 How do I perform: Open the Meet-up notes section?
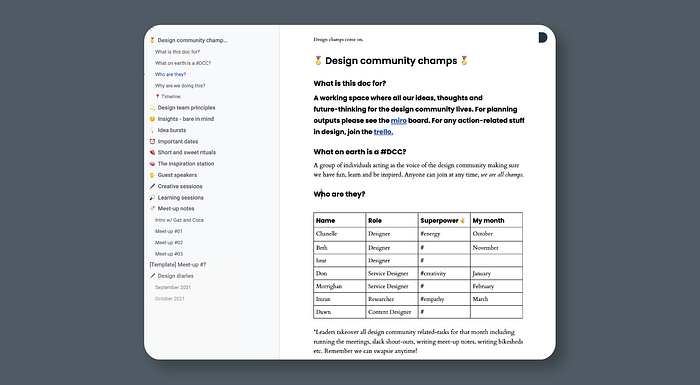pos(172,209)
